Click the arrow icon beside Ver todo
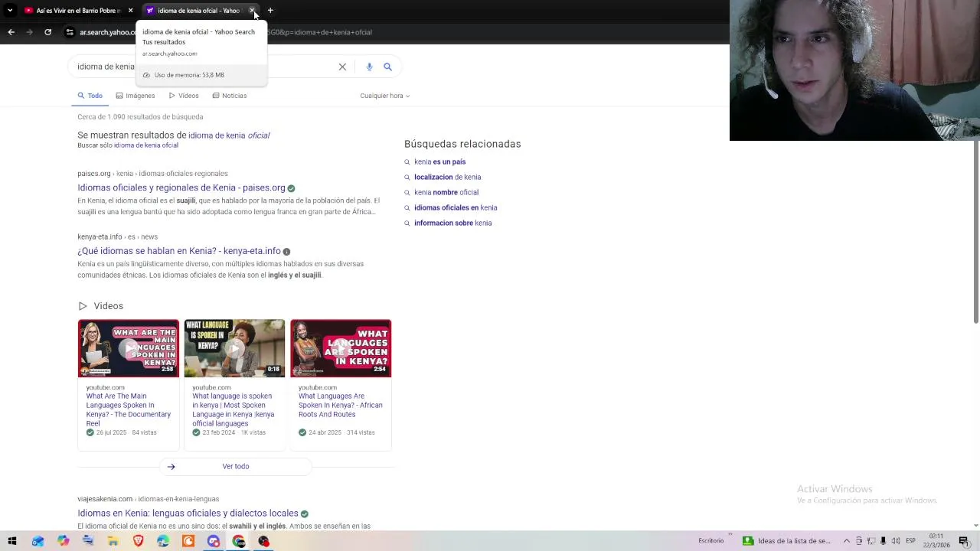The height and width of the screenshot is (551, 980). click(x=171, y=467)
